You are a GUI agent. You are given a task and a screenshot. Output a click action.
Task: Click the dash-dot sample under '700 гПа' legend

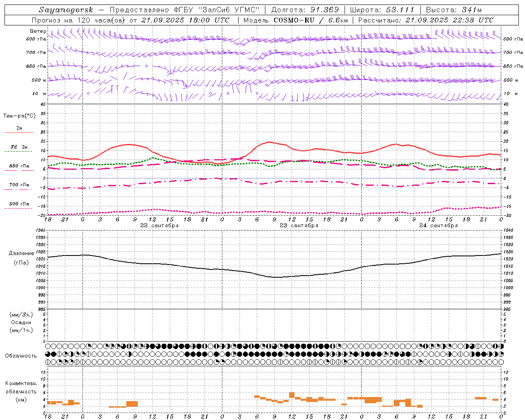(x=18, y=189)
